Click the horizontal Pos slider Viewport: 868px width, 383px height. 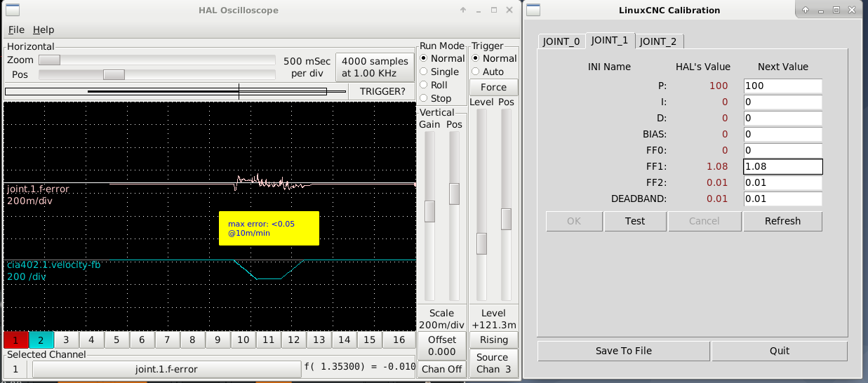tap(157, 74)
